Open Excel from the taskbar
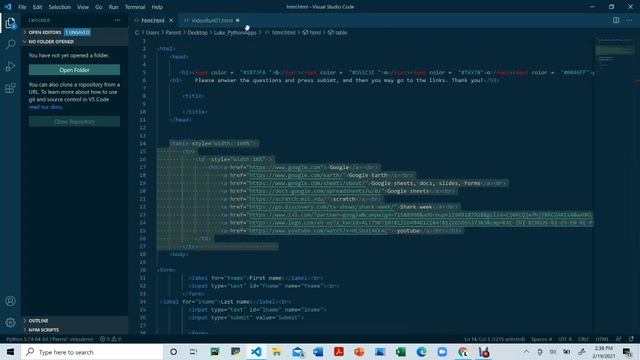The width and height of the screenshot is (640, 360). (x=401, y=352)
